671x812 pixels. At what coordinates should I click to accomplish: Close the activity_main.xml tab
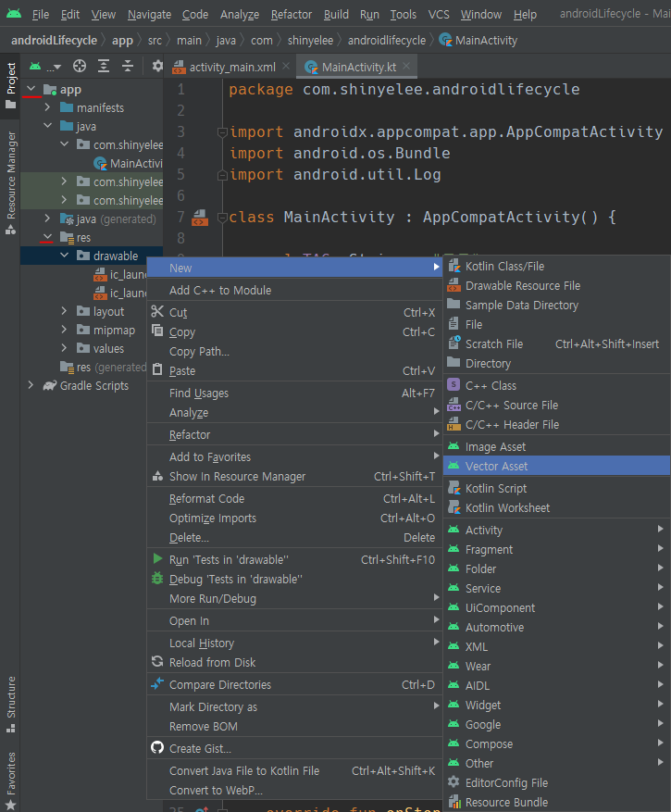click(286, 67)
